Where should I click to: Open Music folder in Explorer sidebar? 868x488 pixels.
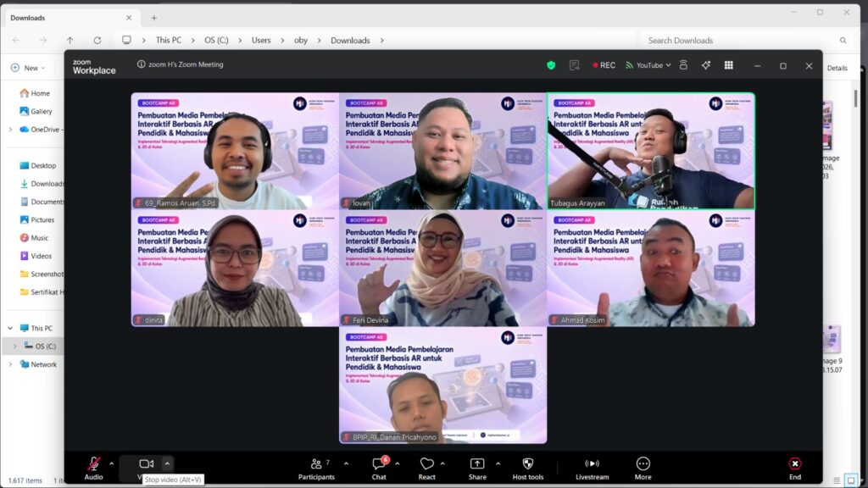[34, 238]
